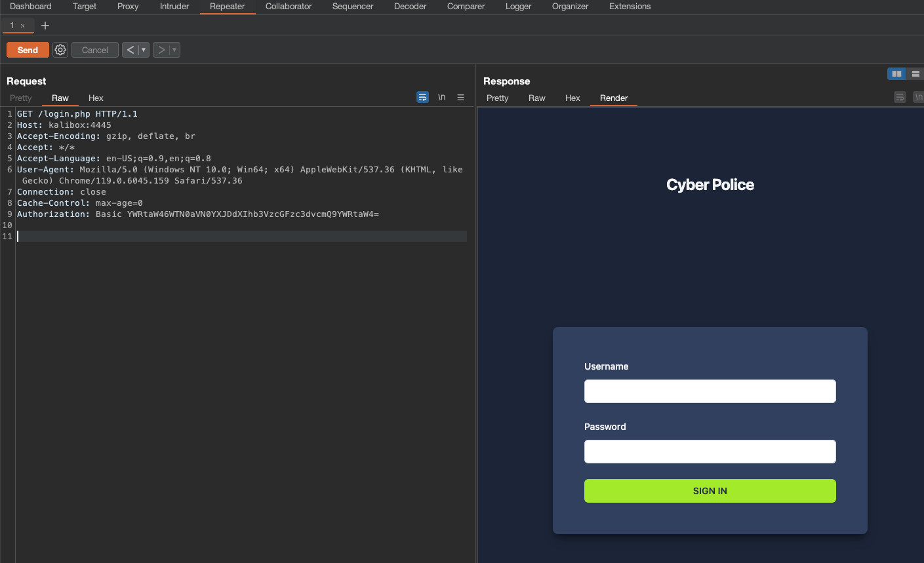Switch Response view to Pretty
The height and width of the screenshot is (563, 924).
(498, 98)
